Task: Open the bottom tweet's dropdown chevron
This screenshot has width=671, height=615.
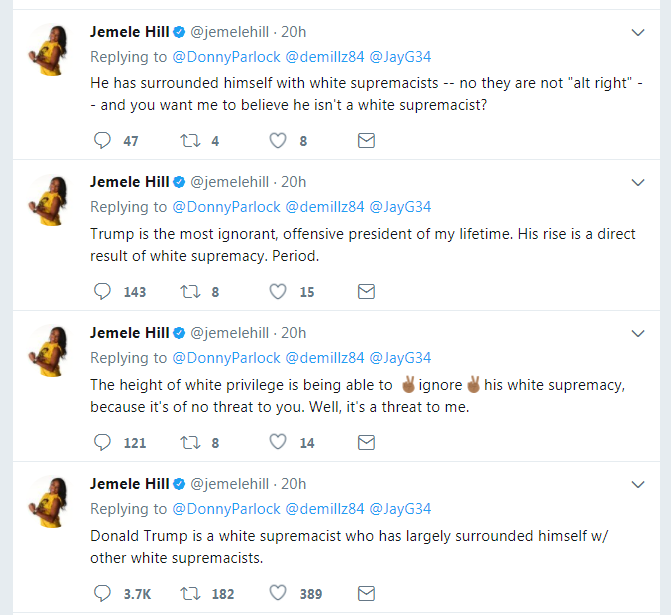Action: point(639,484)
